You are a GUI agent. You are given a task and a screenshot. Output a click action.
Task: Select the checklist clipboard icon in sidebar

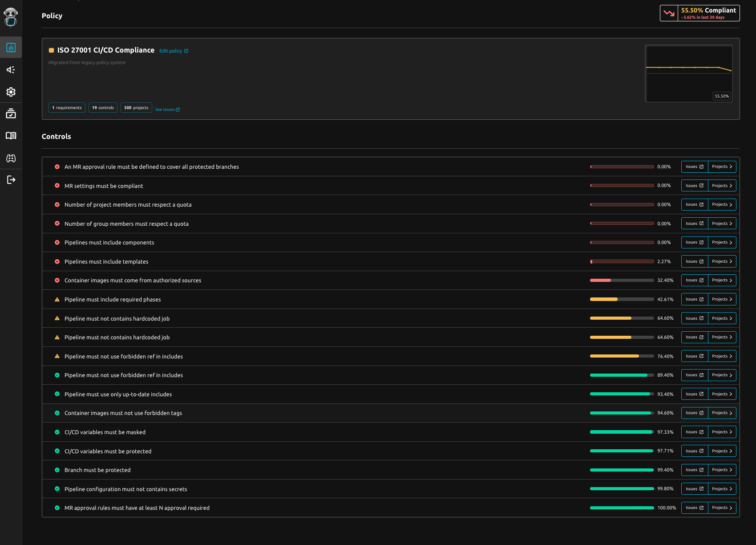tap(11, 114)
